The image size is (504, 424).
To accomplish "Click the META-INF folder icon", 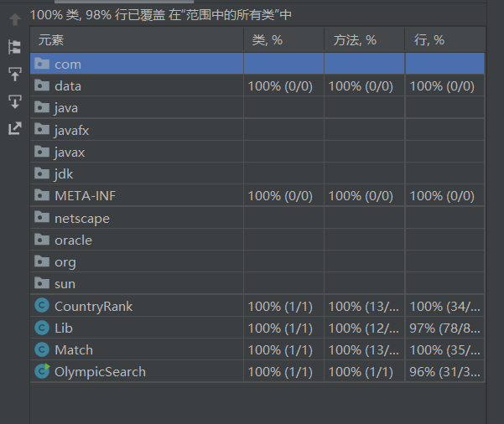I will pyautogui.click(x=42, y=195).
